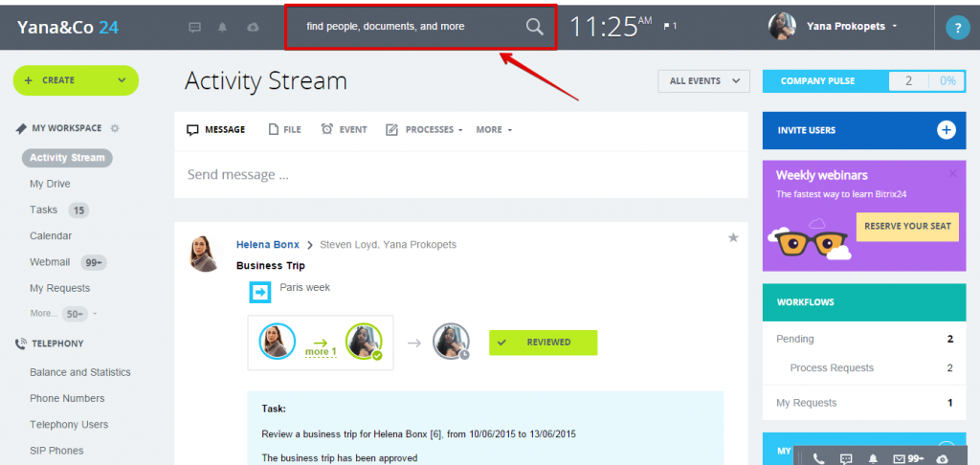Open the All Events filter dropdown
This screenshot has width=980, height=465.
pyautogui.click(x=703, y=81)
